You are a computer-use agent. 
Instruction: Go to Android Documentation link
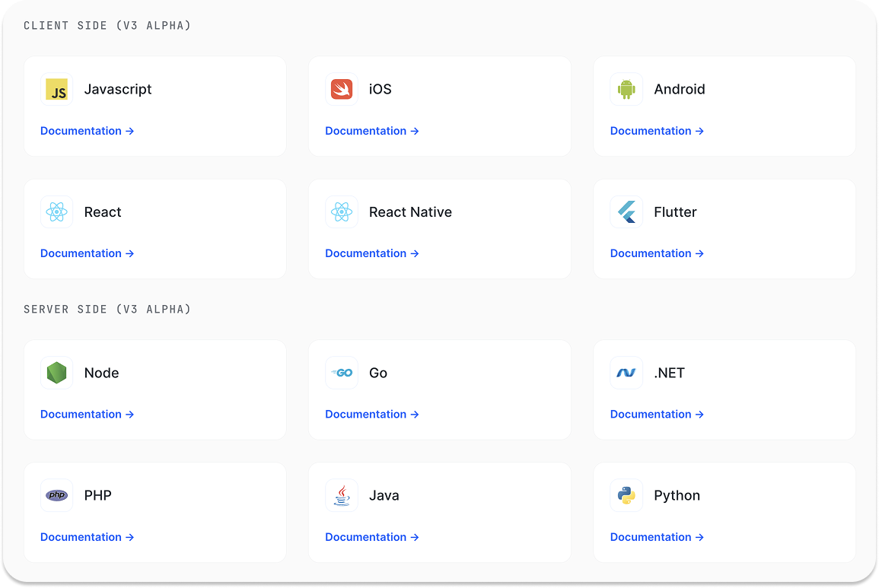657,131
